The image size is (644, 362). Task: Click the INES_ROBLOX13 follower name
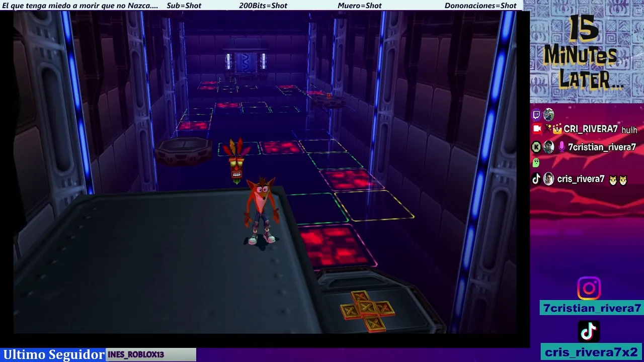(x=136, y=354)
